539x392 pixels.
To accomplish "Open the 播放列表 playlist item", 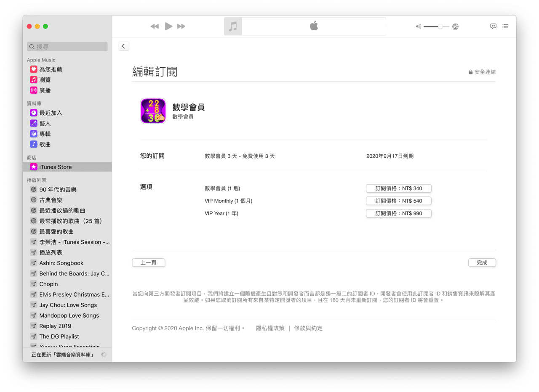I will click(x=67, y=252).
